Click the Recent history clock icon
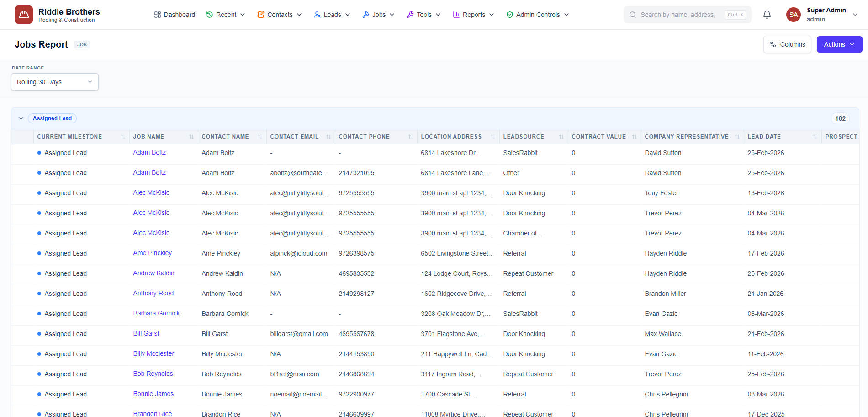 (x=210, y=14)
